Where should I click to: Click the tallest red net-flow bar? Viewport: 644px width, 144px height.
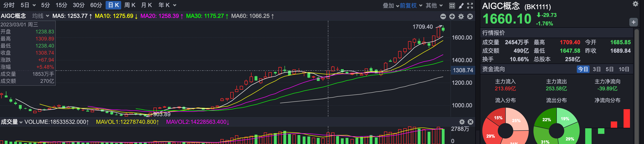[627, 118]
